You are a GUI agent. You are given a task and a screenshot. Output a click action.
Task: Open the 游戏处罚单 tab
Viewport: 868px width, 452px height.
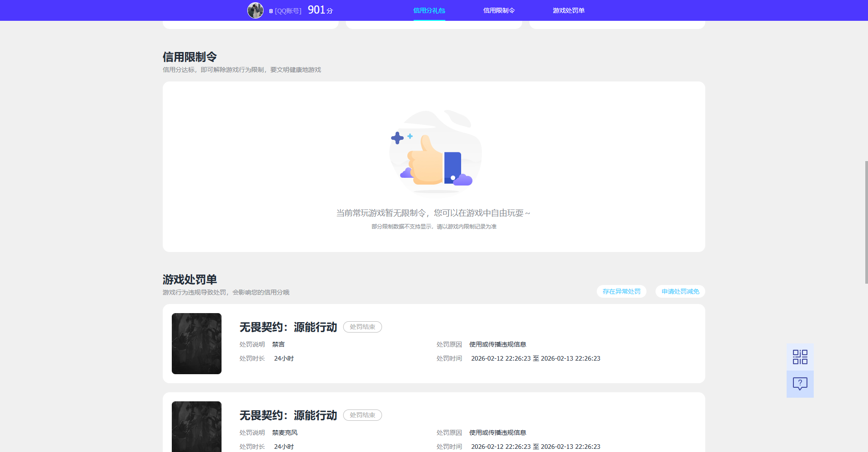568,10
